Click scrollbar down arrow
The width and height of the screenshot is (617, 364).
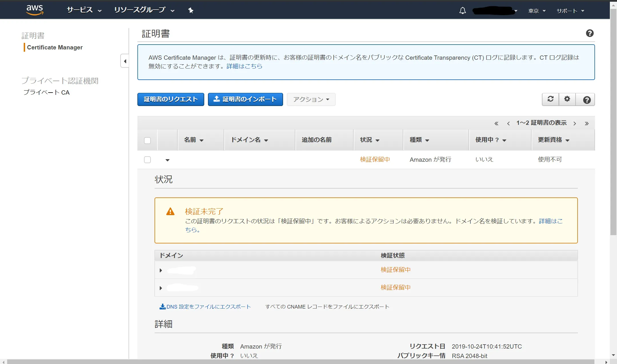(613, 355)
